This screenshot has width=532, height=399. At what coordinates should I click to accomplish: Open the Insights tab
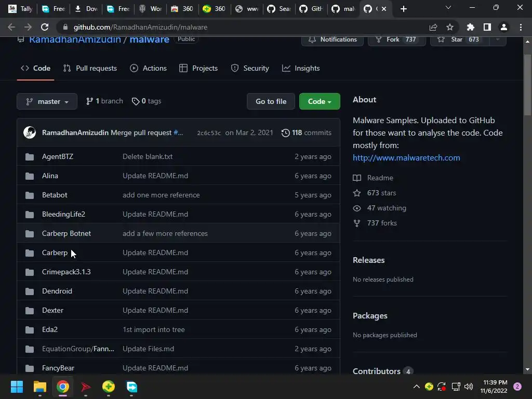[x=301, y=68]
